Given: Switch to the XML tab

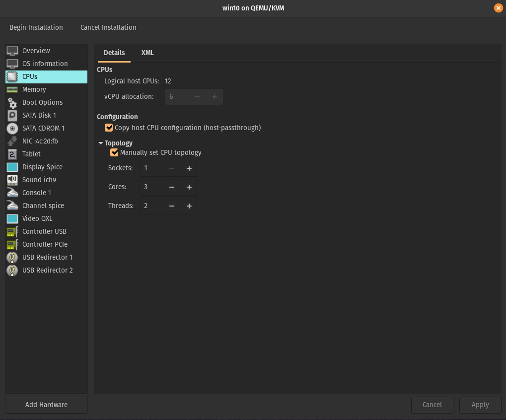Looking at the screenshot, I should 147,53.
